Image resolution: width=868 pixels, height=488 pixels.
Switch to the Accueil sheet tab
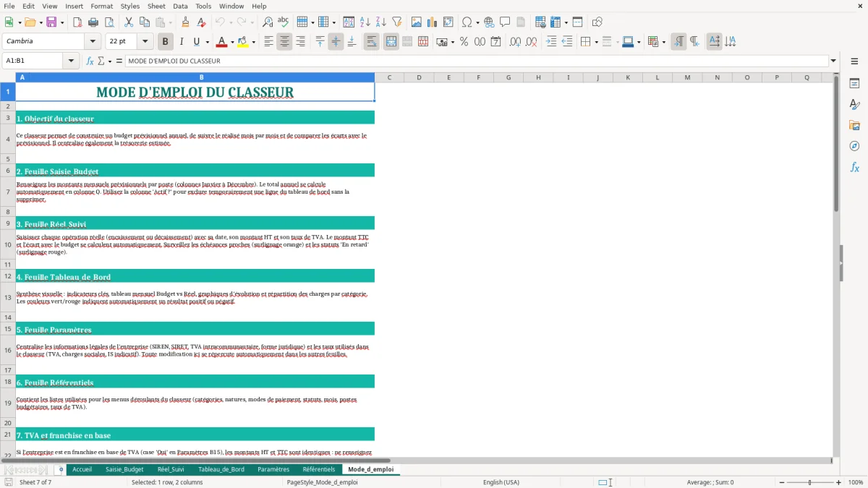click(x=82, y=469)
